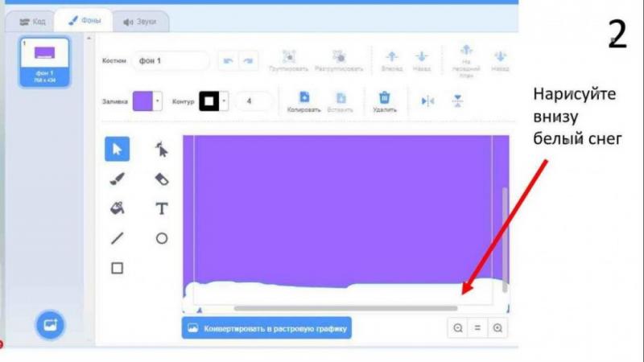Select the Line tool

117,238
